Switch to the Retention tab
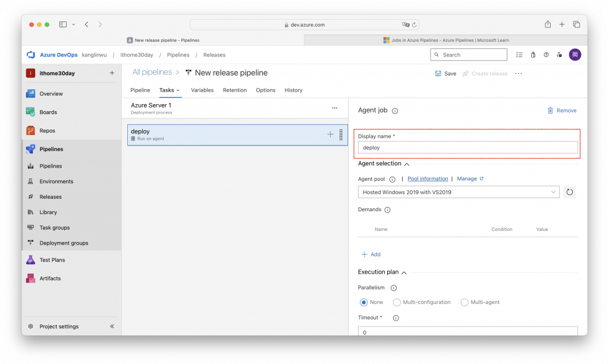The image size is (609, 364). pos(234,90)
